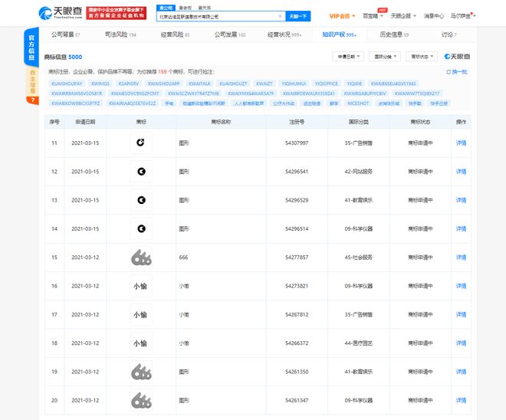Open 详情 for trademark 54266372
Image resolution: width=506 pixels, height=420 pixels.
461,343
